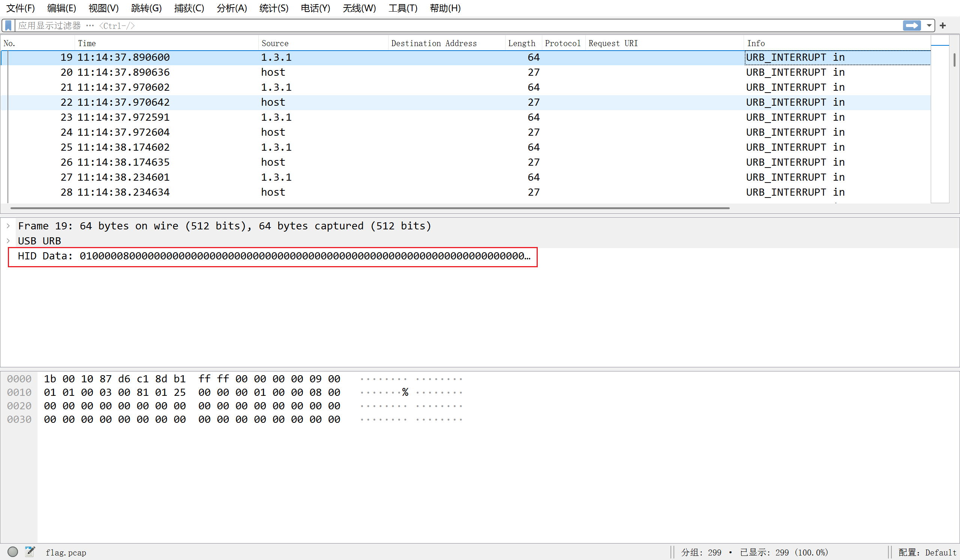
Task: Click the display filter bookmark icon
Action: (8, 25)
